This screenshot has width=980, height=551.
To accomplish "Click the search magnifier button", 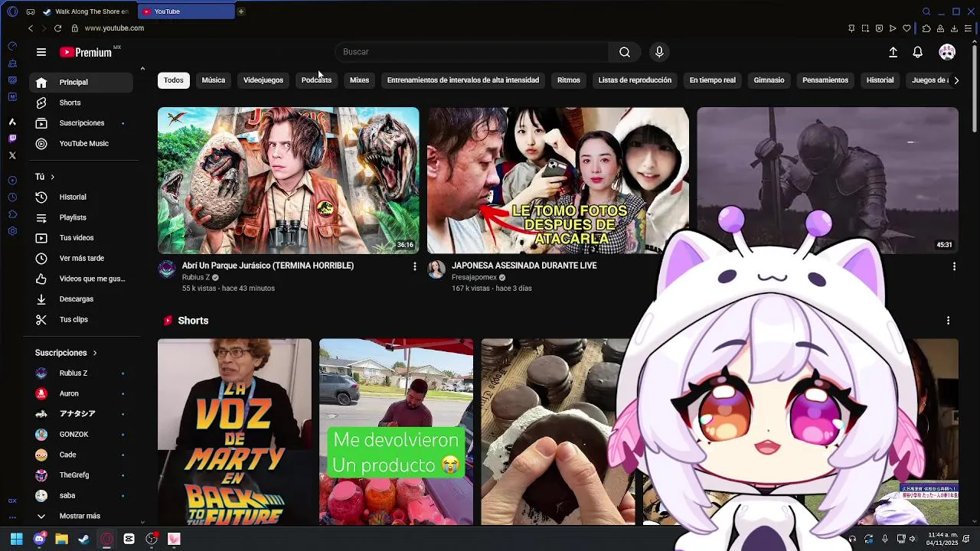I will pos(625,52).
